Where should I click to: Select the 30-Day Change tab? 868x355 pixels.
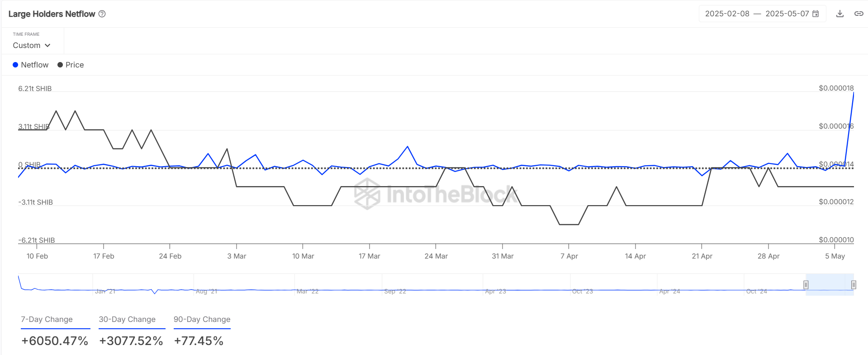tap(127, 319)
